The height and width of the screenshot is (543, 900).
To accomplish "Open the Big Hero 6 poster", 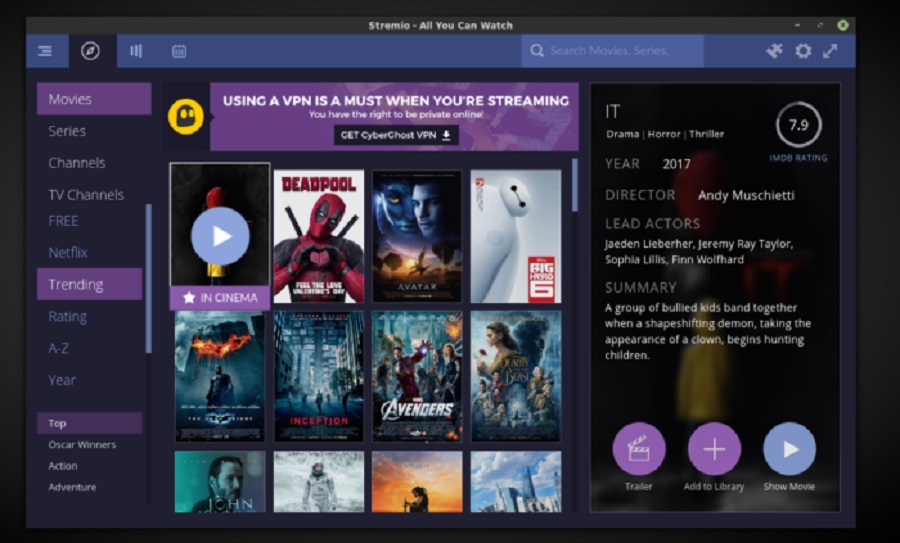I will [x=516, y=236].
